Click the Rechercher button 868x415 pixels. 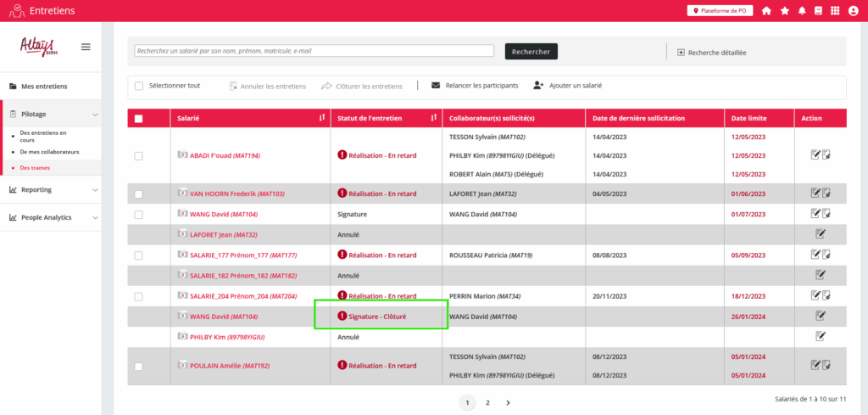531,52
